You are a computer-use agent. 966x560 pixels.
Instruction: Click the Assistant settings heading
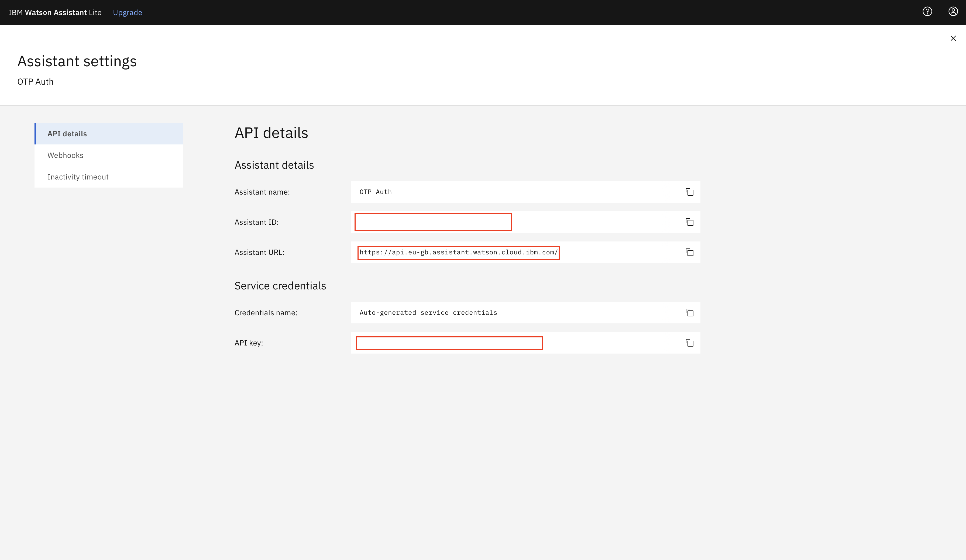[x=77, y=61]
